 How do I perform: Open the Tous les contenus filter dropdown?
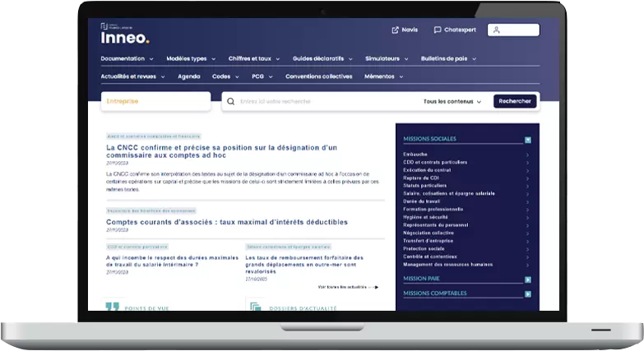click(452, 101)
